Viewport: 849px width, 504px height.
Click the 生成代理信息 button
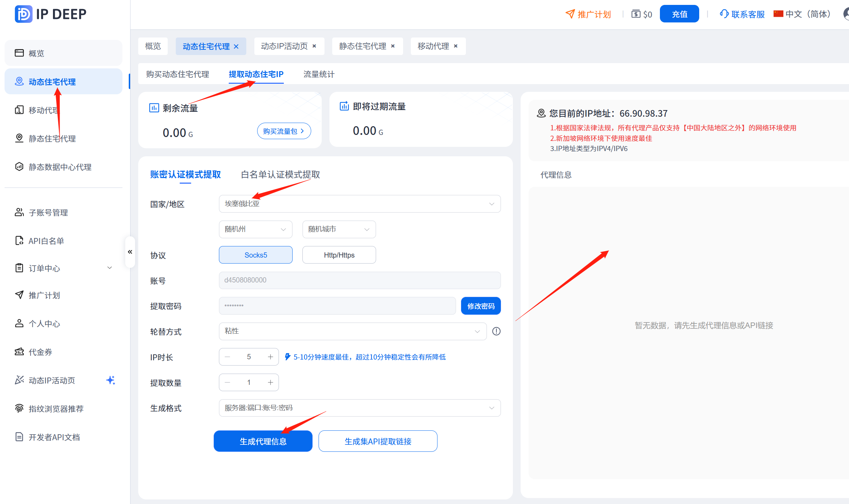263,441
